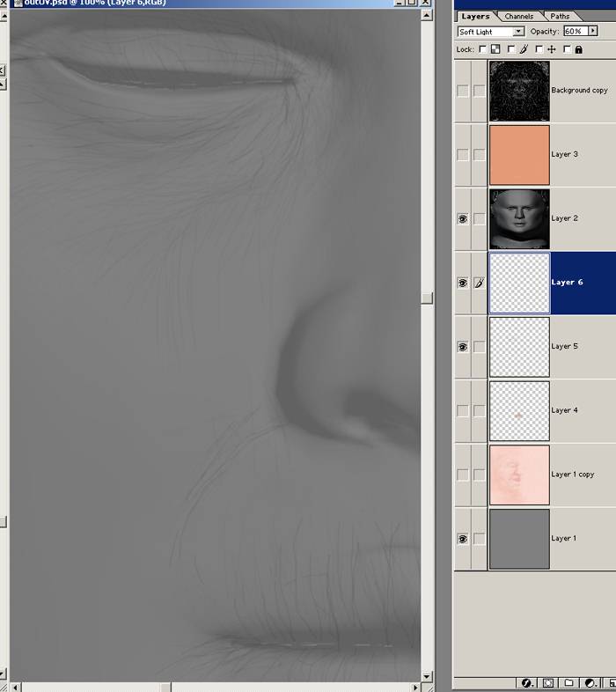Viewport: 616px width, 692px height.
Task: Click the Opacity 60% input field
Action: coord(576,32)
